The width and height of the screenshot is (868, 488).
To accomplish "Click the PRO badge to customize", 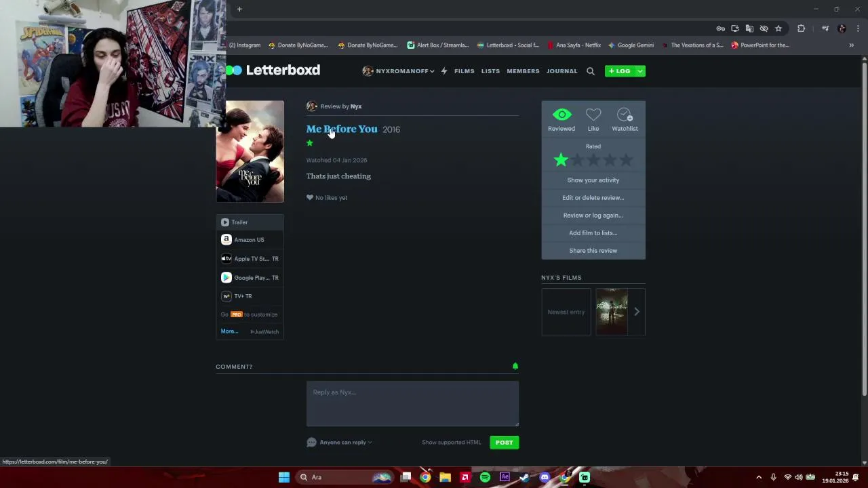I will 236,314.
